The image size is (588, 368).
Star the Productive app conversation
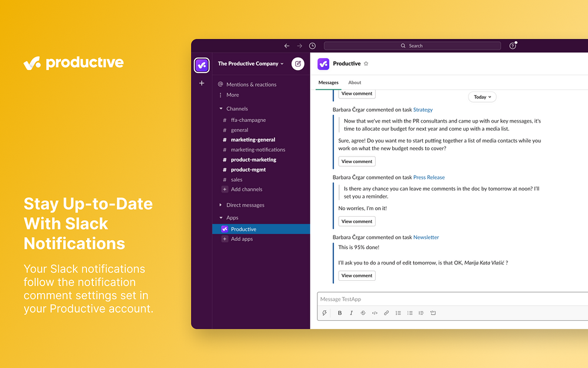click(x=366, y=64)
